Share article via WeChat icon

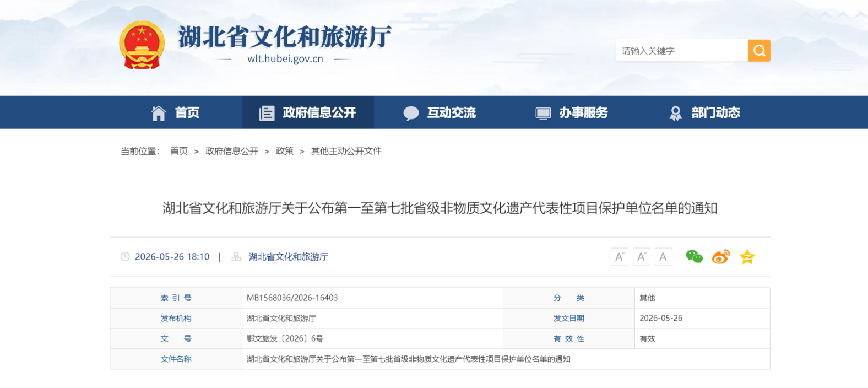(x=694, y=256)
